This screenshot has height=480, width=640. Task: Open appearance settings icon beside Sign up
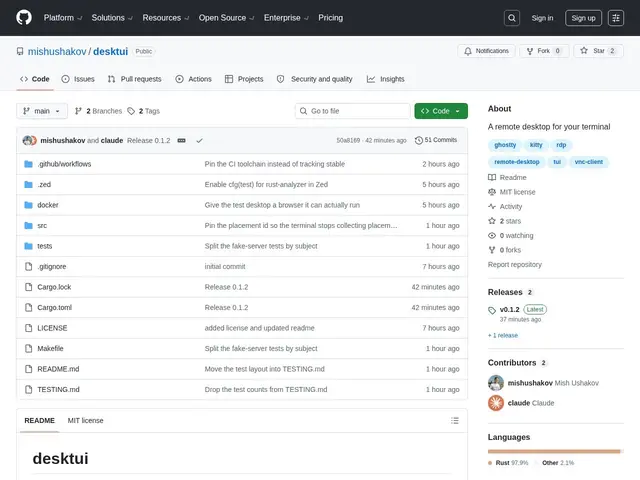pos(616,18)
